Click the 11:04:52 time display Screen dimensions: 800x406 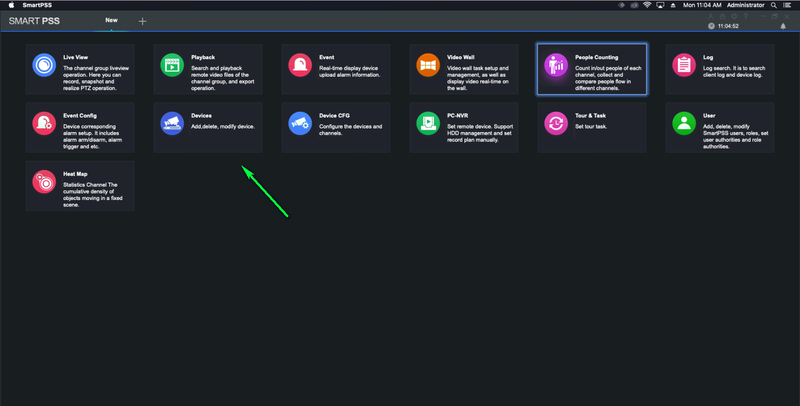point(728,26)
